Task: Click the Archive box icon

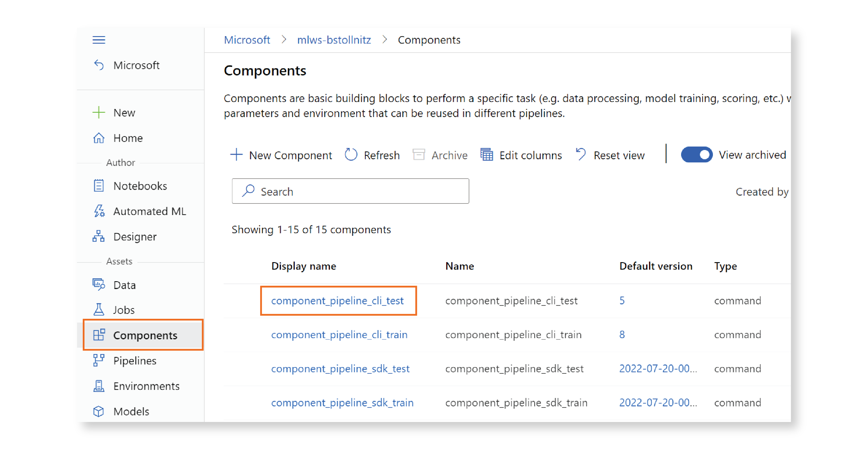Action: pyautogui.click(x=419, y=155)
